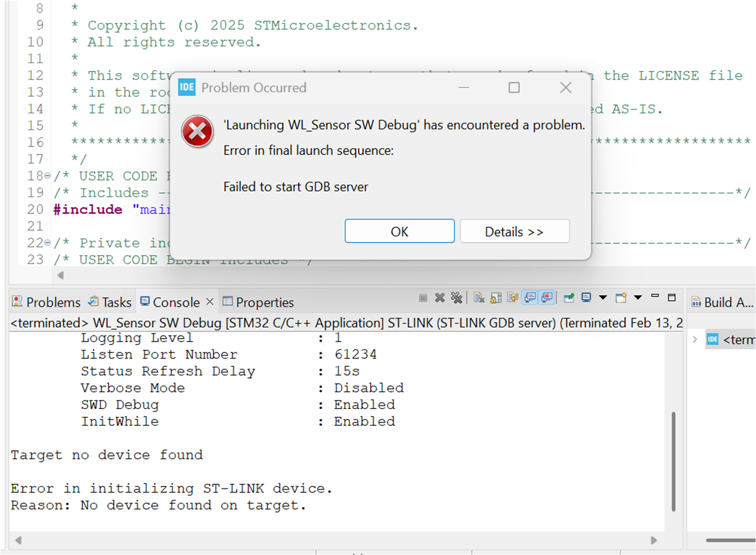Image resolution: width=756 pixels, height=555 pixels.
Task: Toggle Word Wrap in the Console
Action: pos(513,297)
